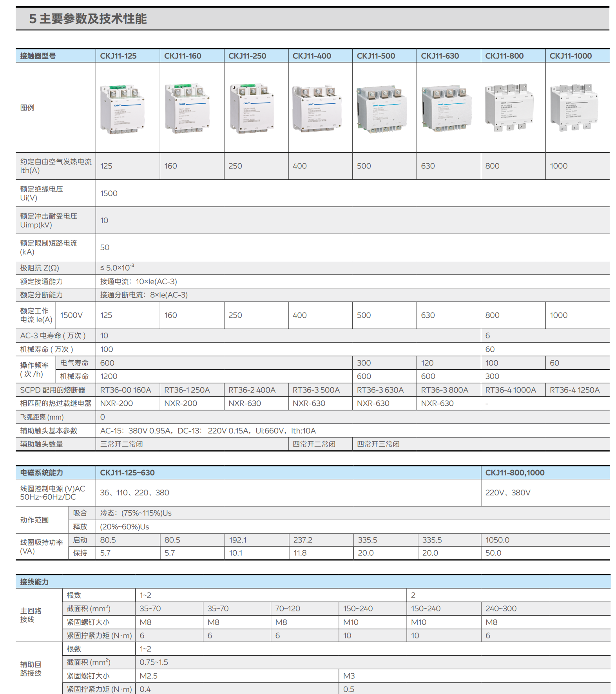Click the "CKJ11-400" column header
This screenshot has height=694, width=616.
[312, 56]
